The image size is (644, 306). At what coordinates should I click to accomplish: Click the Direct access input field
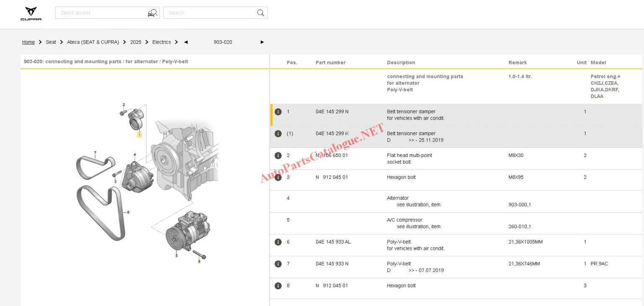tap(101, 13)
